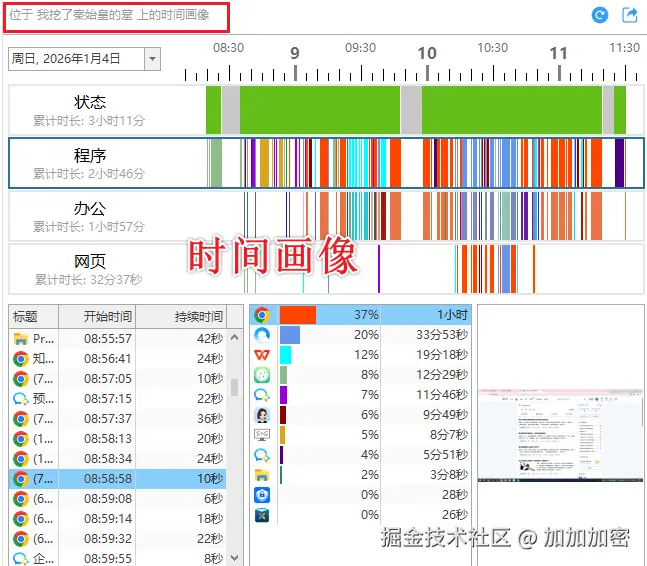
Task: Click Chrome icon in the 08:59:32 row
Action: (x=21, y=539)
